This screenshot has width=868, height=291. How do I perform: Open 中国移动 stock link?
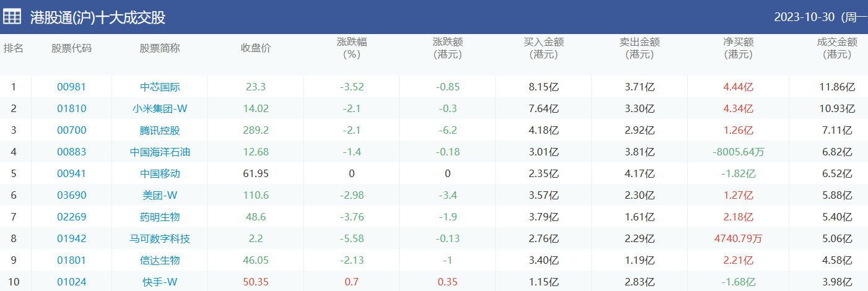point(160,174)
